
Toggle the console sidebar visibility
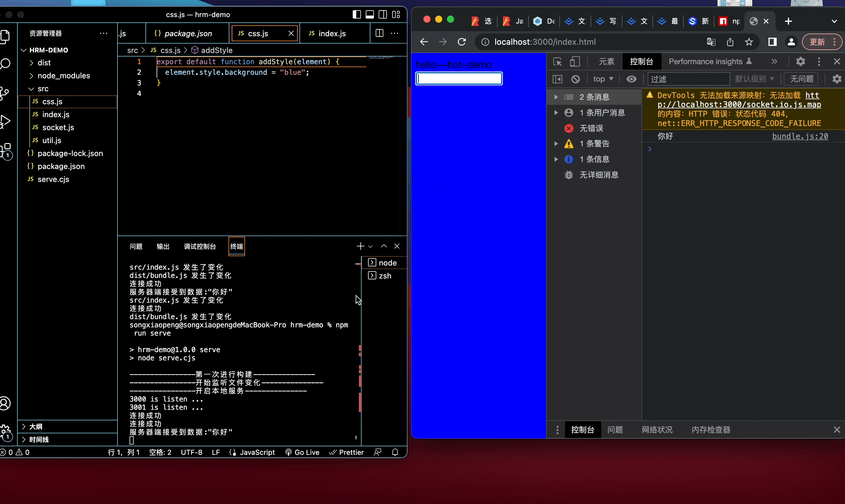557,79
